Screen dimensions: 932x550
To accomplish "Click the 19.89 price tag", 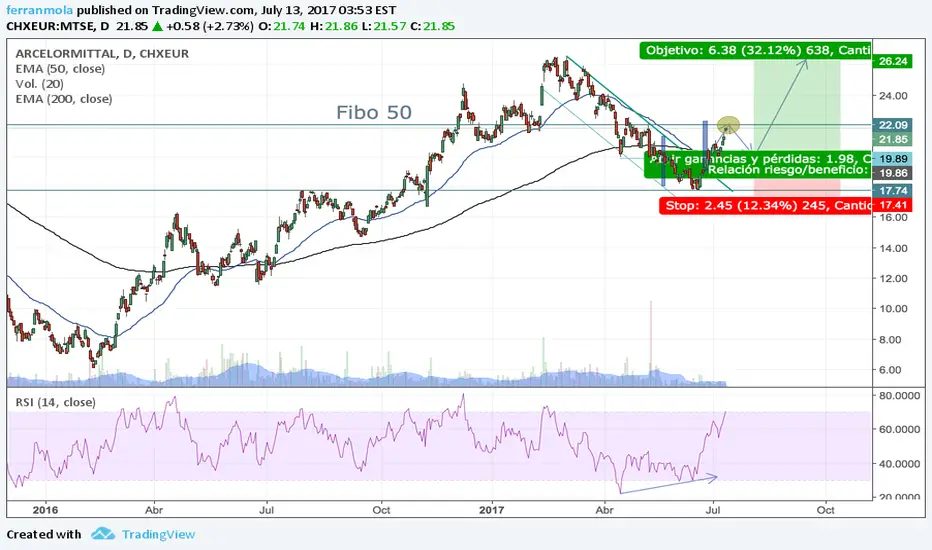I will point(892,159).
